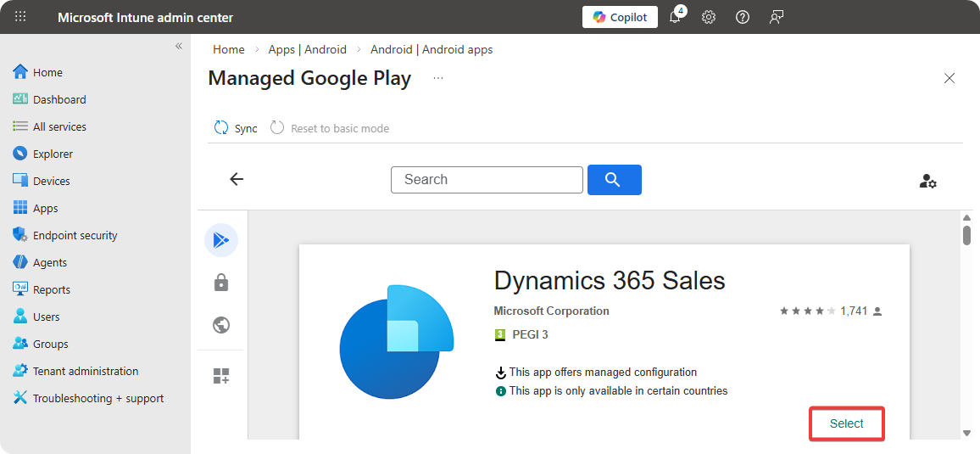Open the admin settings person-gear icon
This screenshot has width=980, height=454.
[x=927, y=181]
